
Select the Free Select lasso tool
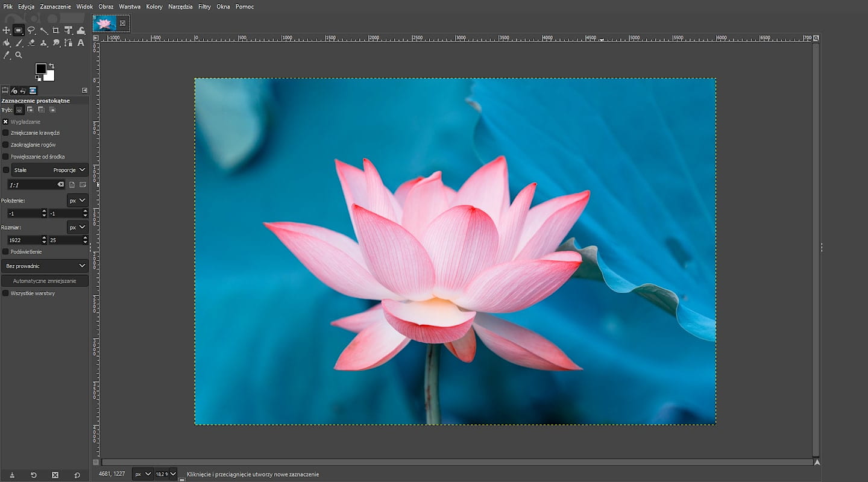(x=31, y=30)
